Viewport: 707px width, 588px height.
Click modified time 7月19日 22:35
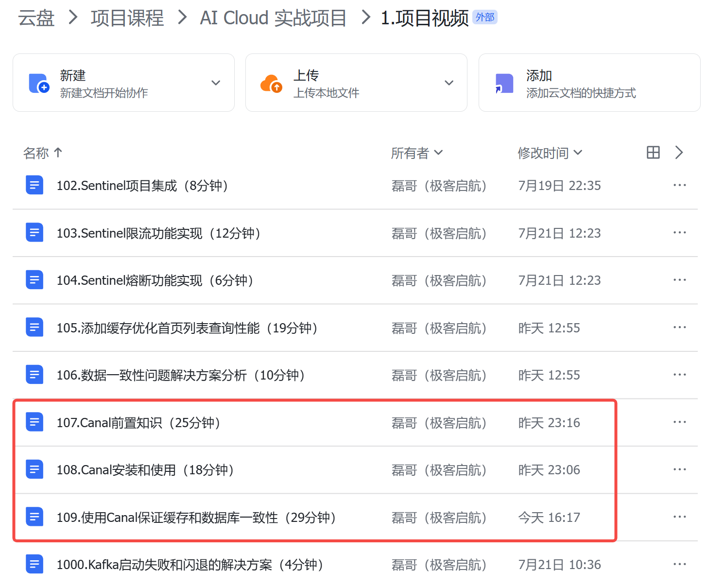tap(560, 186)
